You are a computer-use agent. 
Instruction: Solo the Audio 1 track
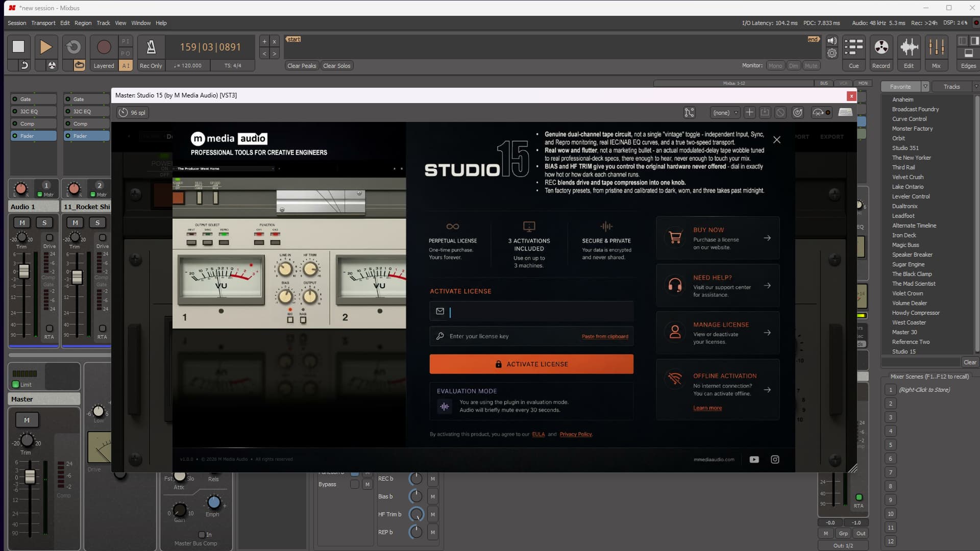click(44, 222)
